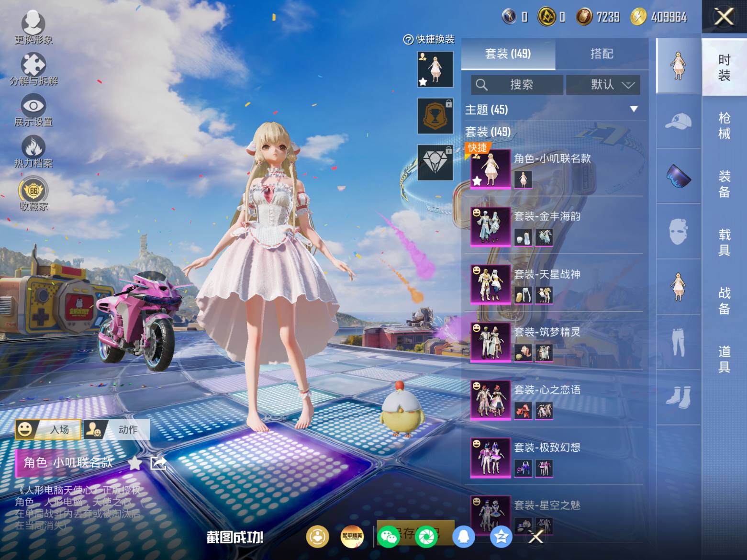Click the share icon next to the character name

pos(158,463)
